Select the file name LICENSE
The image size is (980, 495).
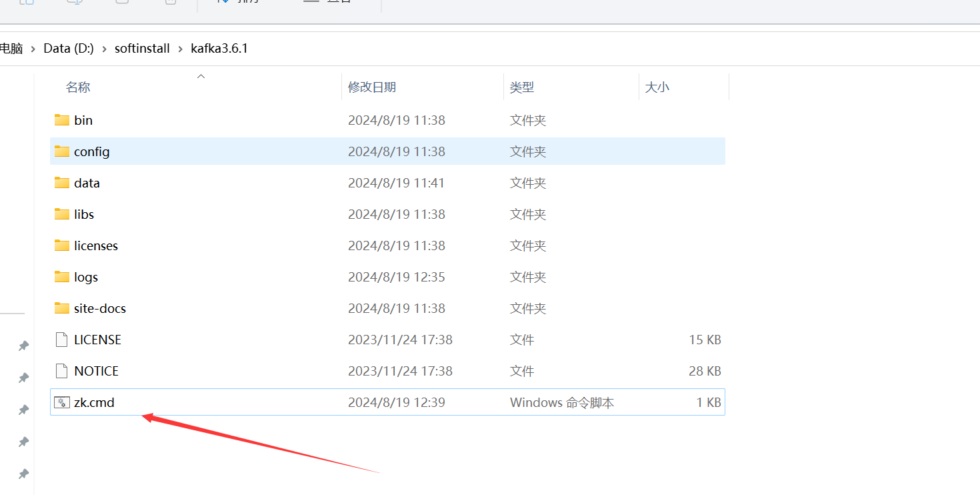pyautogui.click(x=97, y=340)
